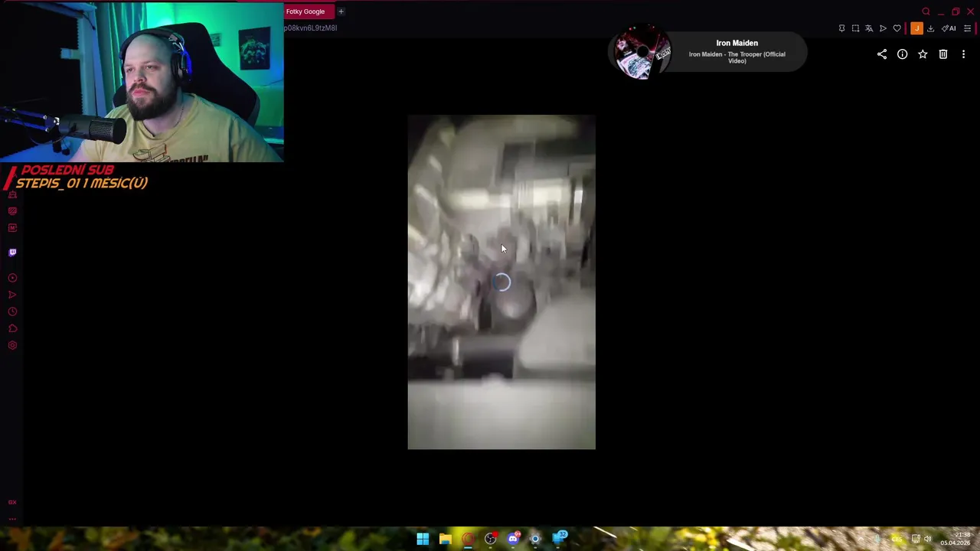The image size is (980, 551).
Task: Open the orange J profile button
Action: (x=916, y=28)
